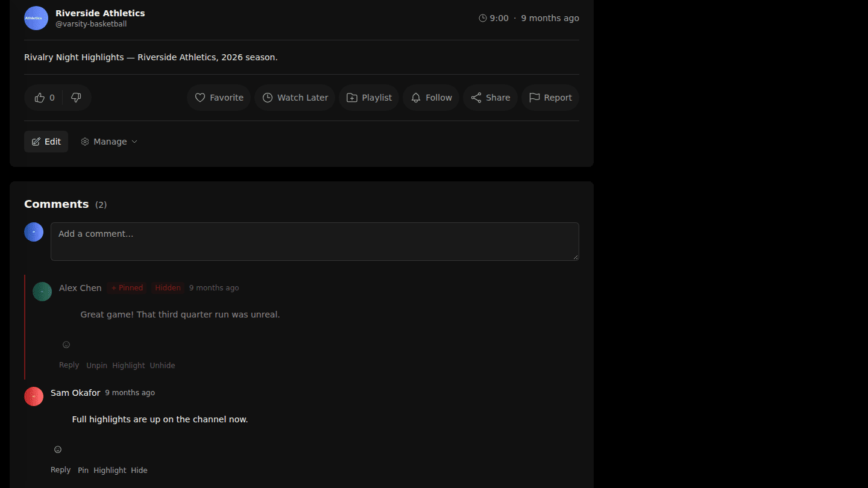Click the Pinned badge on Alex's comment
Viewport: 868px width, 488px height.
[x=127, y=288]
